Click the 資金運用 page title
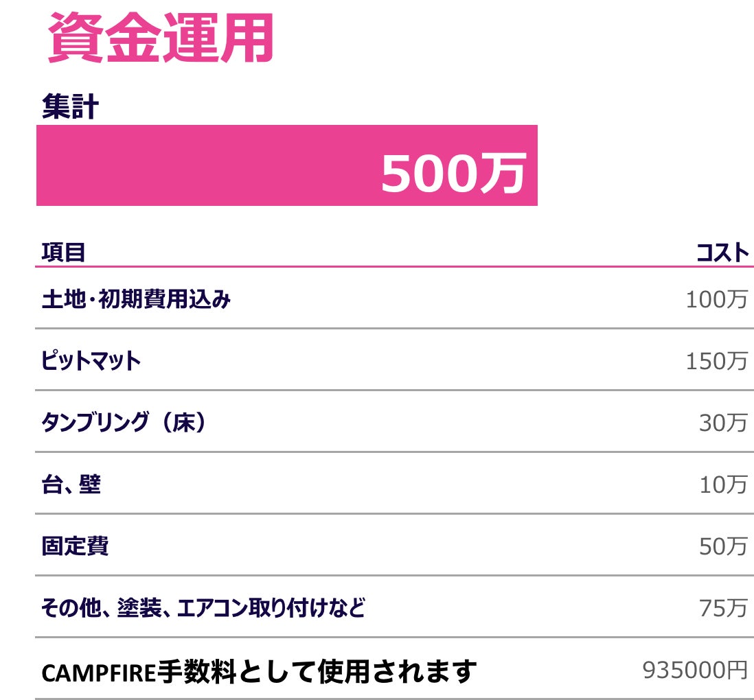Viewport: 754px width, 700px height. 161,38
